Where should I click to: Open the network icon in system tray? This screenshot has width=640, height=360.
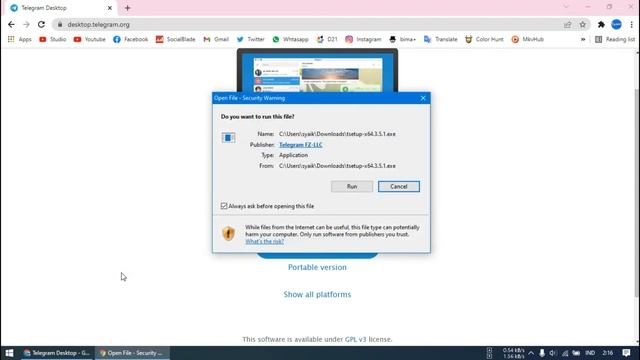pyautogui.click(x=564, y=353)
